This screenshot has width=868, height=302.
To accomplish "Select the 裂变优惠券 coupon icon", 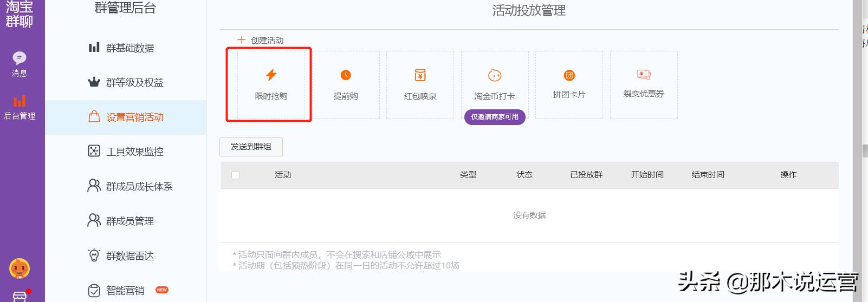I will (x=644, y=74).
